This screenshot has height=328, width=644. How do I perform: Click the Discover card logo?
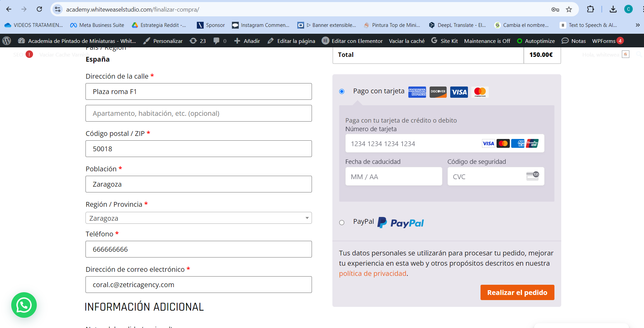click(438, 92)
